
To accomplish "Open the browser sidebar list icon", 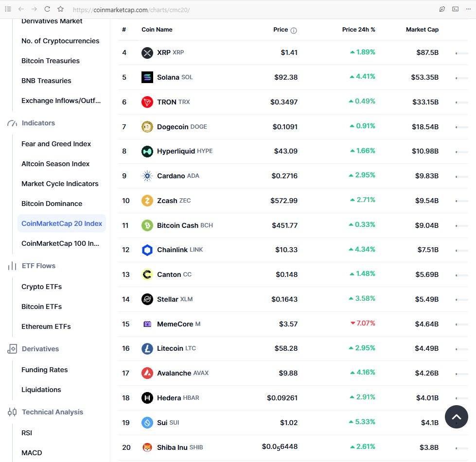I will pyautogui.click(x=8, y=9).
